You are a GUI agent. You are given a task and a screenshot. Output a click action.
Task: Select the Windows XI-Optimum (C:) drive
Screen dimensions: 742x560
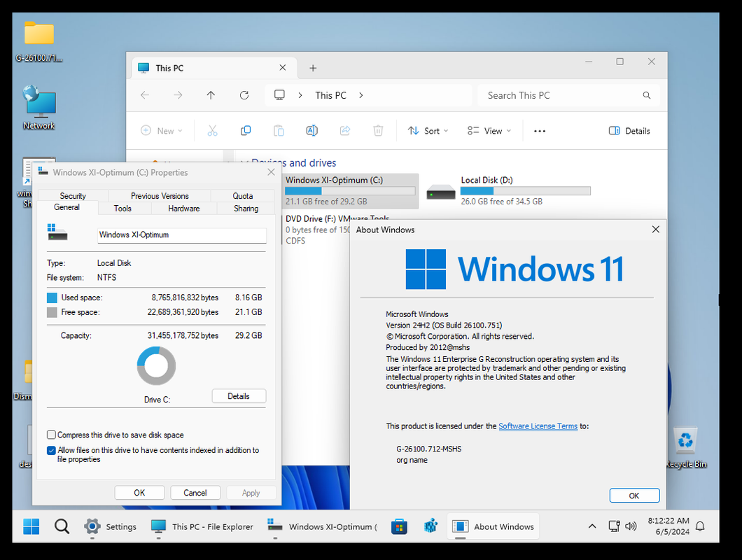point(350,191)
